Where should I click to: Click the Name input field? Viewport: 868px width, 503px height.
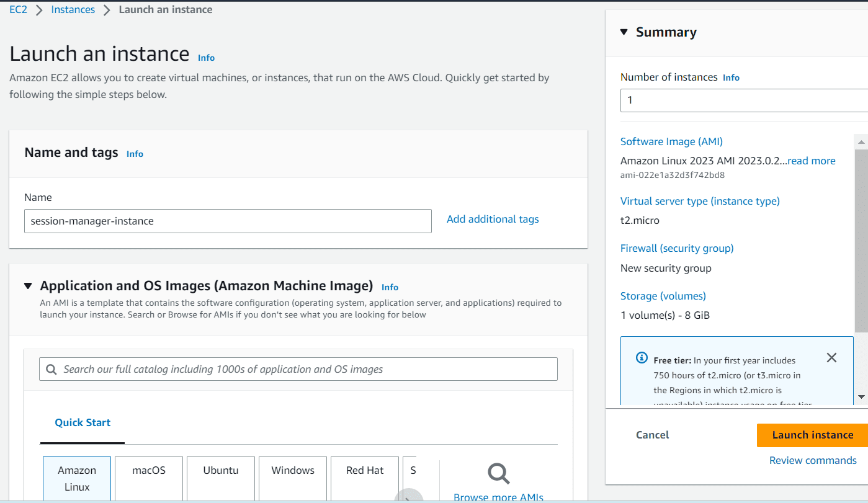(228, 221)
